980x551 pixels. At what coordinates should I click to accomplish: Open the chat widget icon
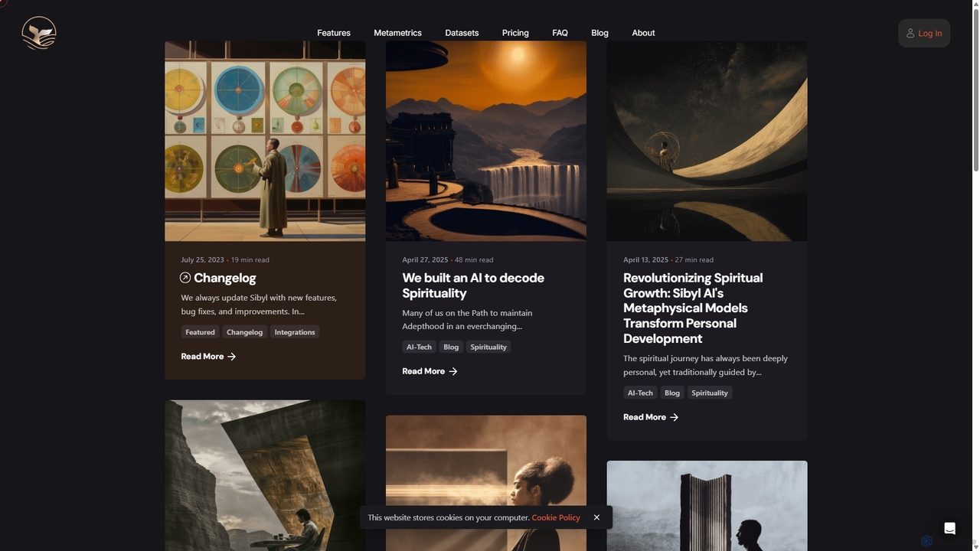pos(949,528)
